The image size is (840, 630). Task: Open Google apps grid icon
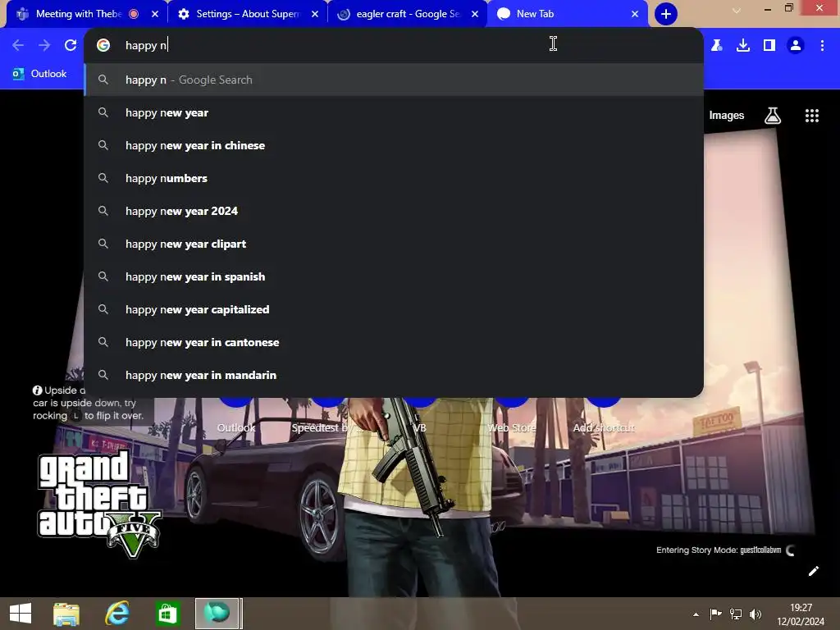[x=811, y=116]
